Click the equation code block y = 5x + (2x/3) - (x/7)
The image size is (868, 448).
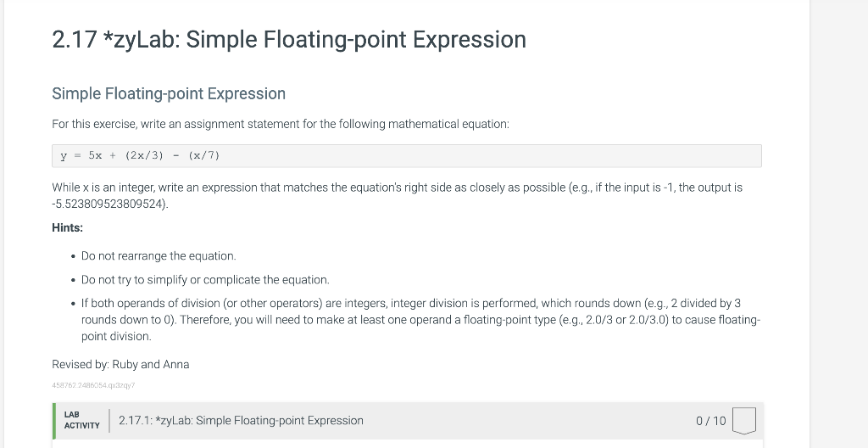tap(407, 156)
